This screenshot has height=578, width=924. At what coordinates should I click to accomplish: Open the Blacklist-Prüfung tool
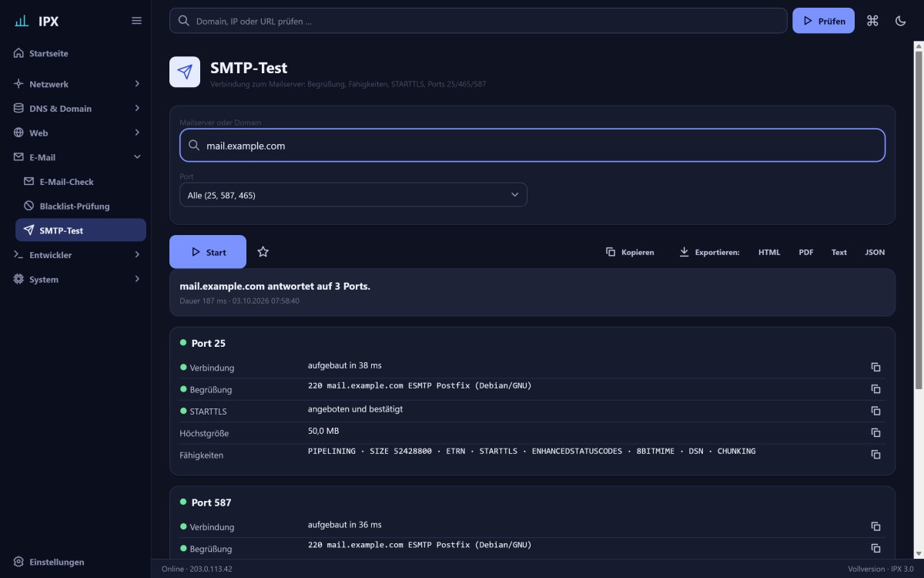point(81,207)
